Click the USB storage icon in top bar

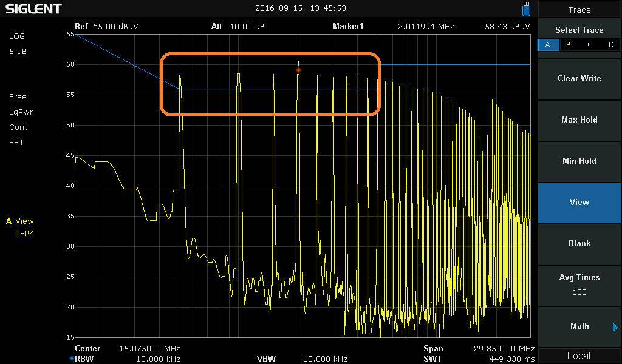click(526, 8)
